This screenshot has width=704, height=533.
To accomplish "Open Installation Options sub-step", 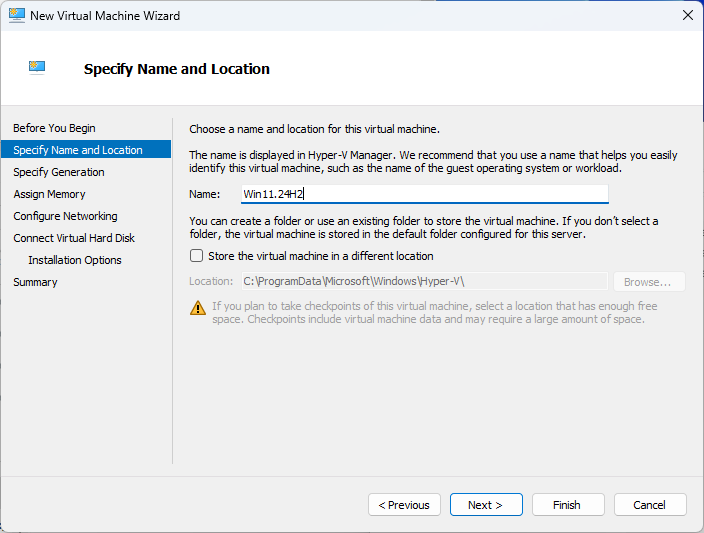I will click(x=75, y=260).
